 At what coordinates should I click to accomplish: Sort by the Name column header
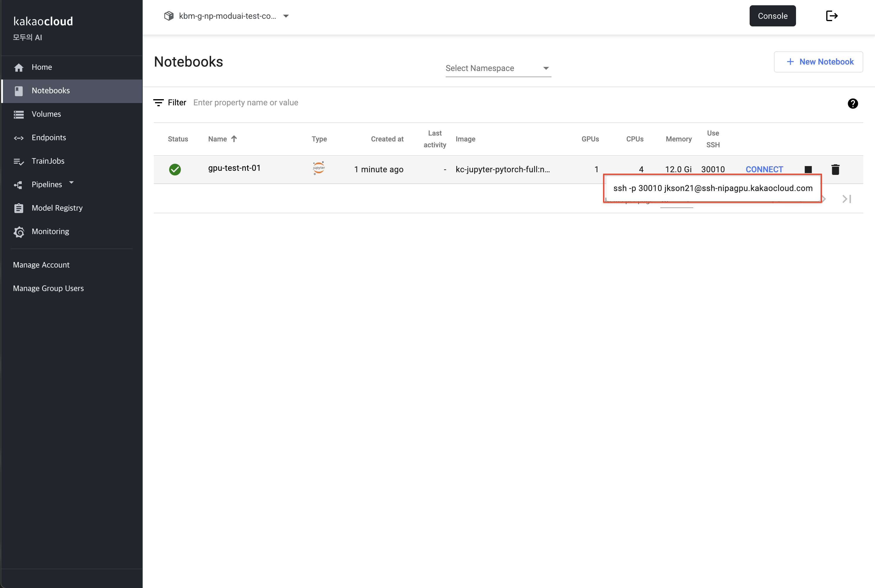coord(217,139)
